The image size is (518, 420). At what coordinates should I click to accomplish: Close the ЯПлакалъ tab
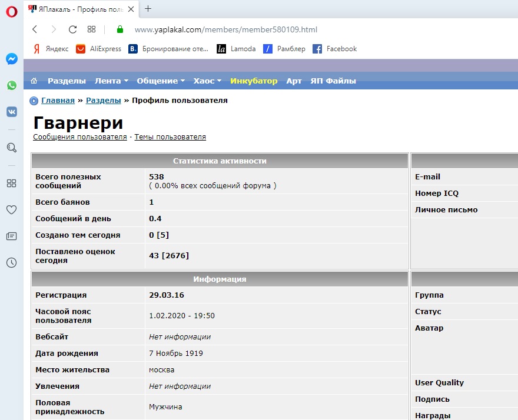click(x=131, y=9)
